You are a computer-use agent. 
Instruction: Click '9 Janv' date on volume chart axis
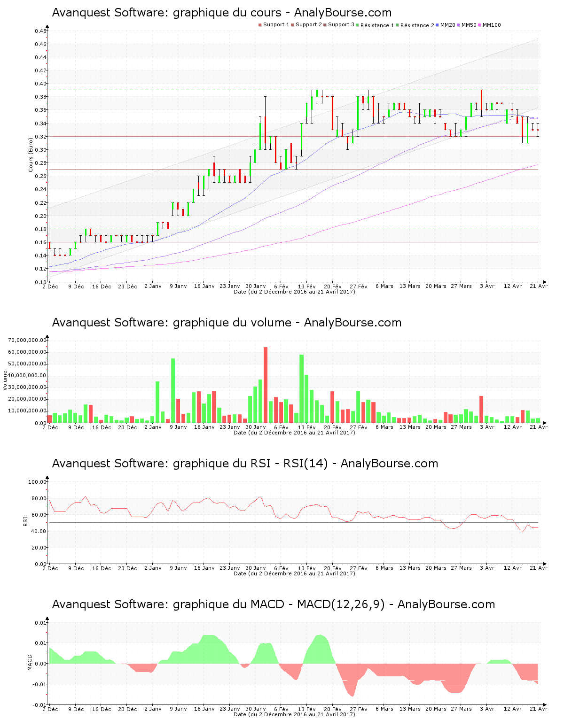coord(178,427)
